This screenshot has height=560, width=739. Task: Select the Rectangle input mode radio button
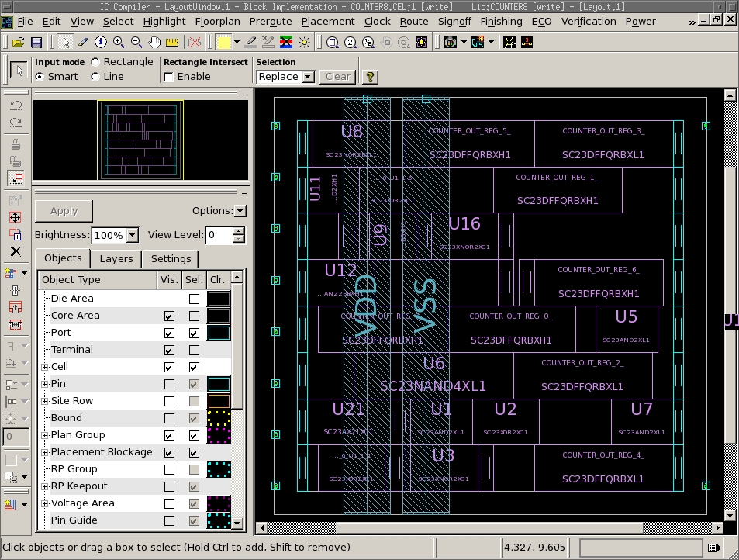[95, 62]
